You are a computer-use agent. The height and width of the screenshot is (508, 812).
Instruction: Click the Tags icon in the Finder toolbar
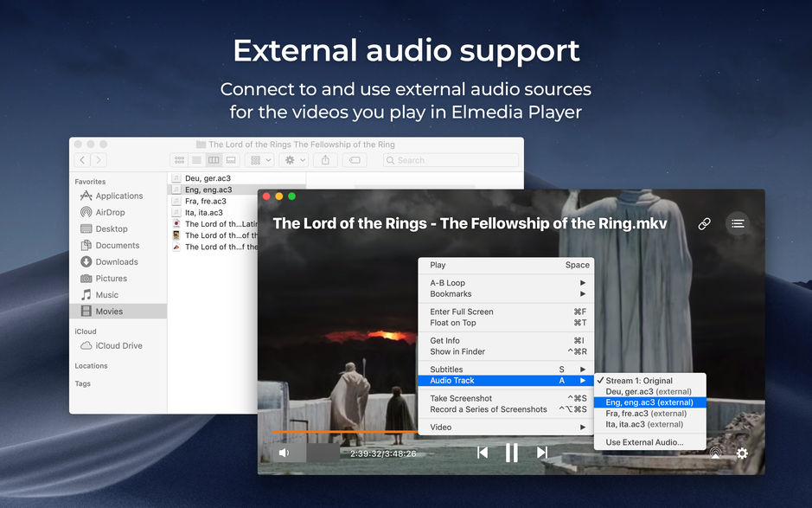tap(355, 160)
